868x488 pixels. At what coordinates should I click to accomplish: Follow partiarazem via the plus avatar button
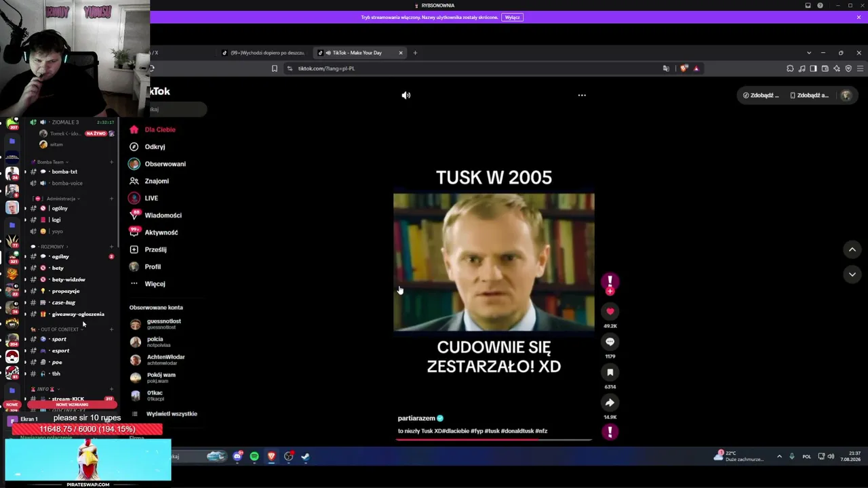[610, 291]
